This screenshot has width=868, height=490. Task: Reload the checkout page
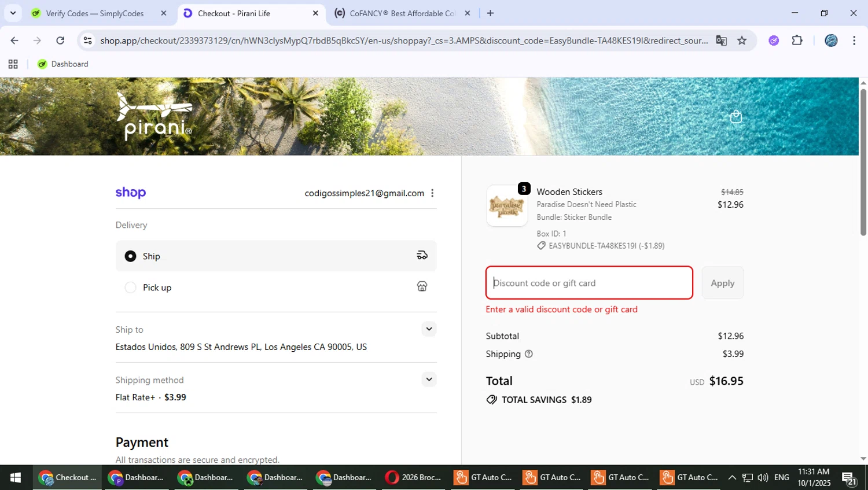pos(60,40)
